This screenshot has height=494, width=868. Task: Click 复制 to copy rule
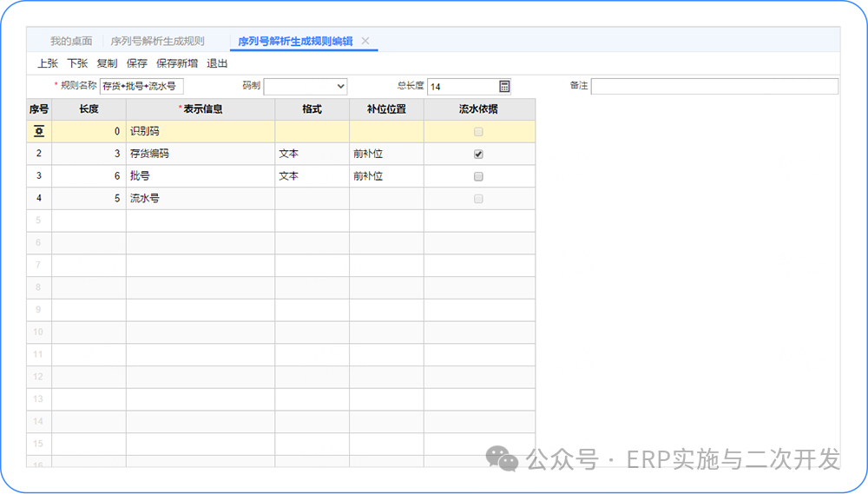tap(107, 63)
